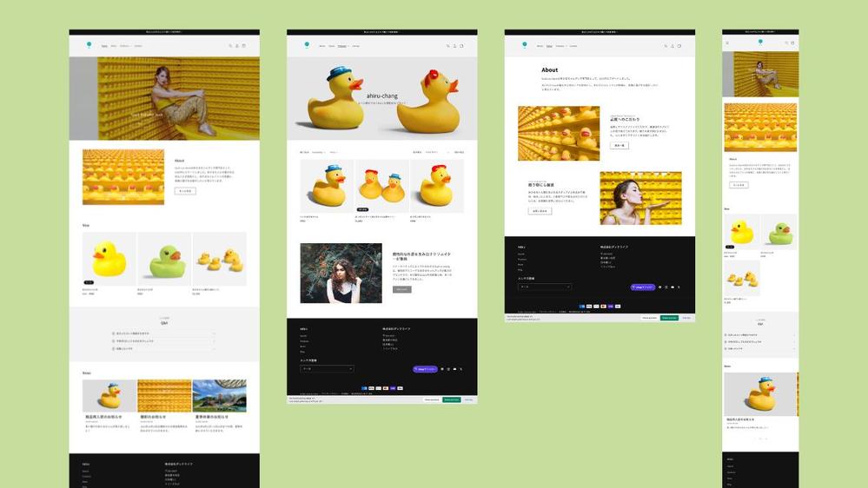Click YouTube icon in collection page footer
This screenshot has height=488, width=868.
pos(455,369)
